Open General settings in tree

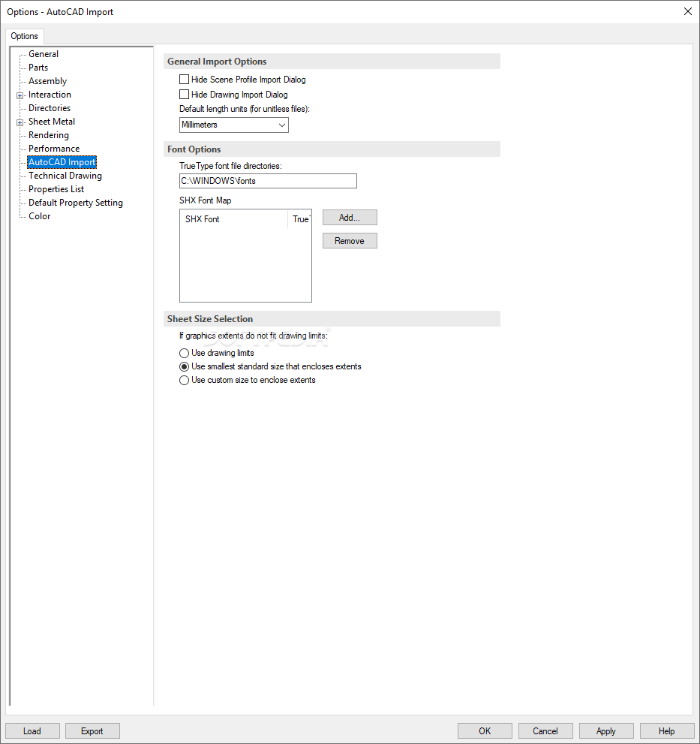coord(44,54)
